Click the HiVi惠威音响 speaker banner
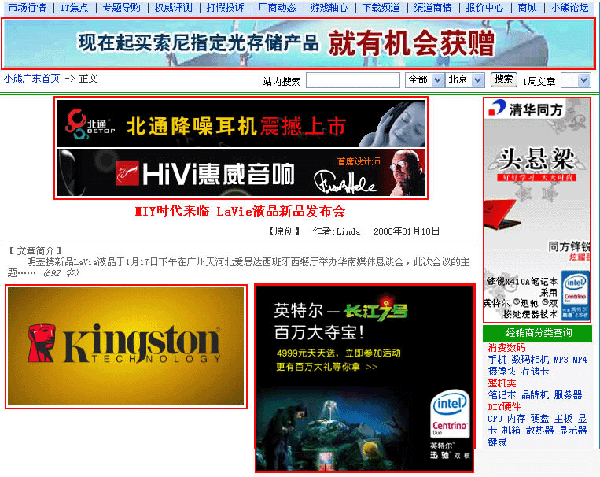This screenshot has height=477, width=600. pyautogui.click(x=241, y=173)
